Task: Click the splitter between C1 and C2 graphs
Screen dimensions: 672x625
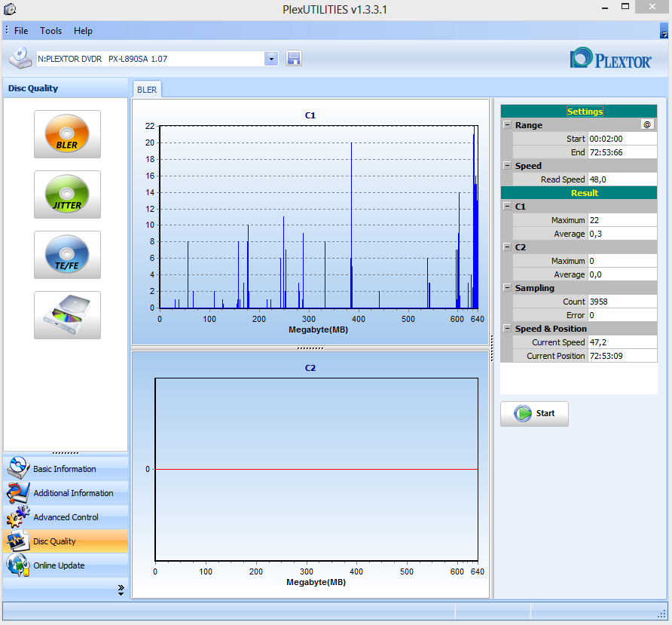Action: [310, 348]
